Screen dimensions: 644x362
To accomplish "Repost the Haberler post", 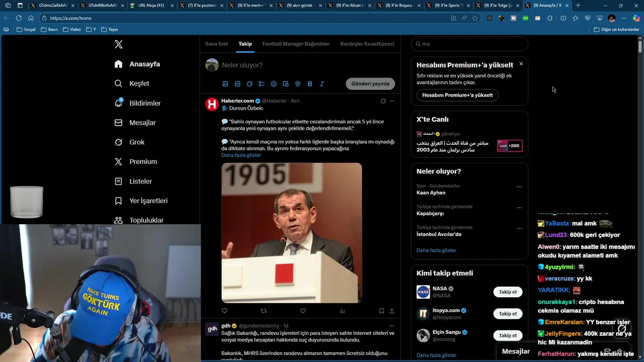I will [264, 311].
